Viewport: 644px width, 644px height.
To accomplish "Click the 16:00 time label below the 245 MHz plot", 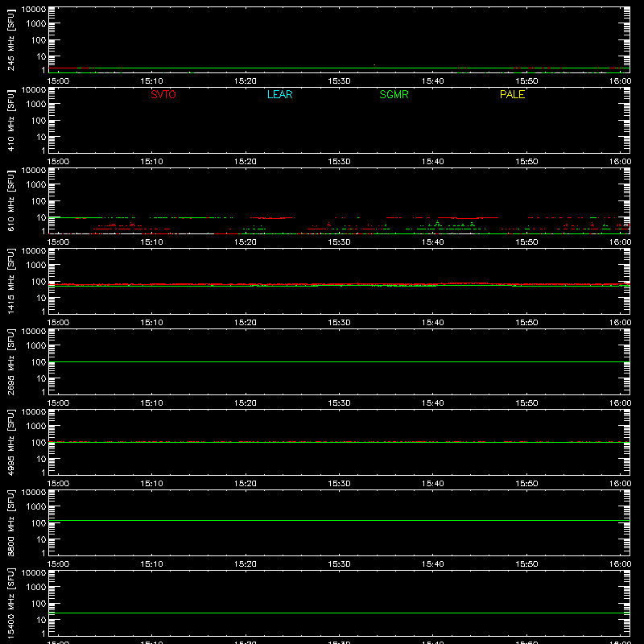I will point(620,81).
